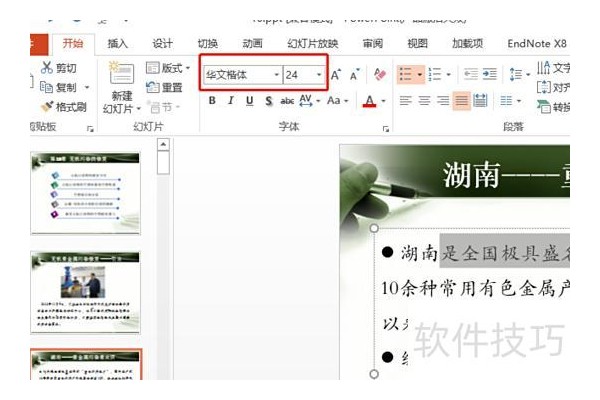Click the Text Direction (文字) button
Screen dimensions: 600x400
click(x=553, y=68)
